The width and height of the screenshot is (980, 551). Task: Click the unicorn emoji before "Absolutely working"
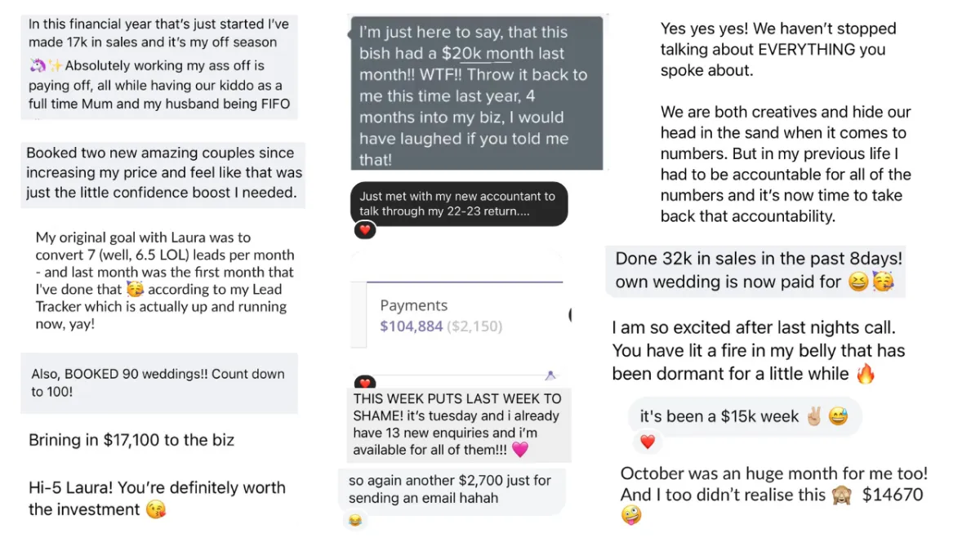click(36, 65)
